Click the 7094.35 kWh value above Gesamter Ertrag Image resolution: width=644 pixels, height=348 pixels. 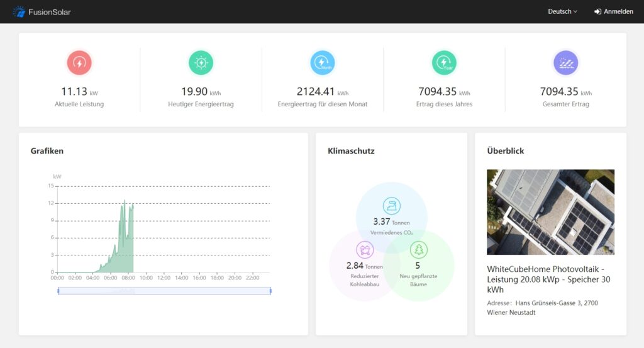pyautogui.click(x=565, y=91)
